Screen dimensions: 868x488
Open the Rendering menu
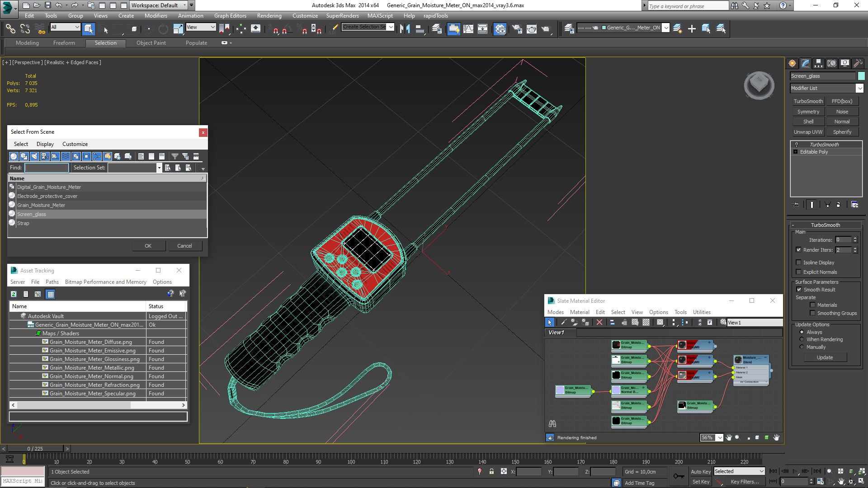[269, 15]
